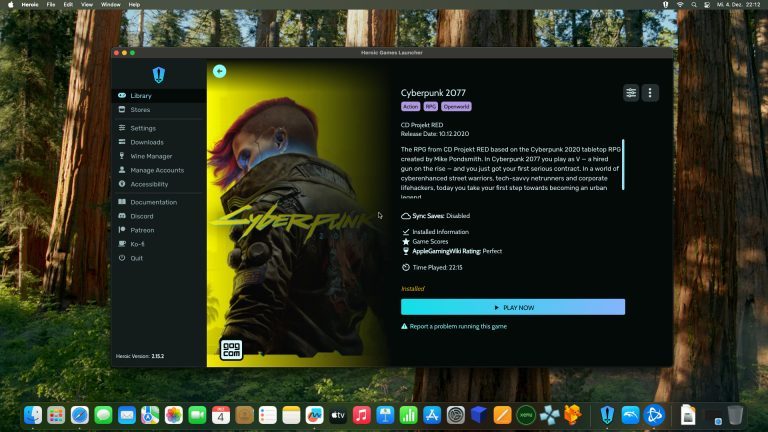Go back with the cyan arrow button

coord(219,72)
